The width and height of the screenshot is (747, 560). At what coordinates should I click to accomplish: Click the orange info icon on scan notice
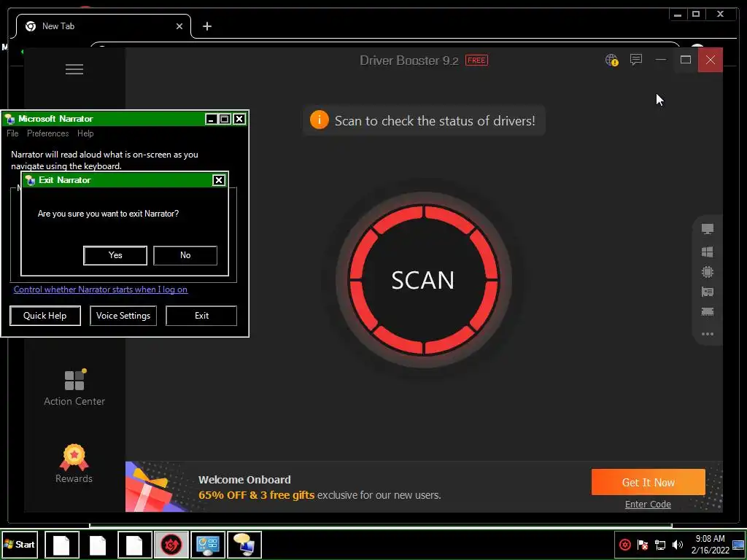pos(320,120)
